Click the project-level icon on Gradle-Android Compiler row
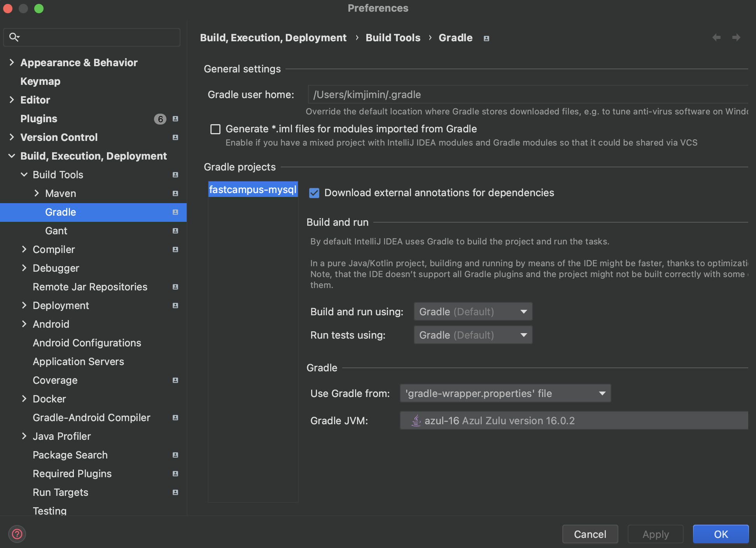The image size is (756, 548). point(175,418)
